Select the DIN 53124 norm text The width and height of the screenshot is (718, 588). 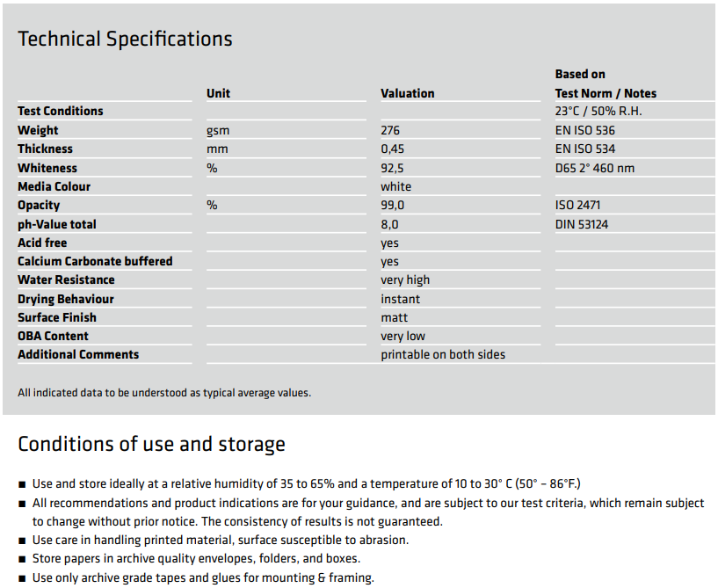click(x=581, y=224)
